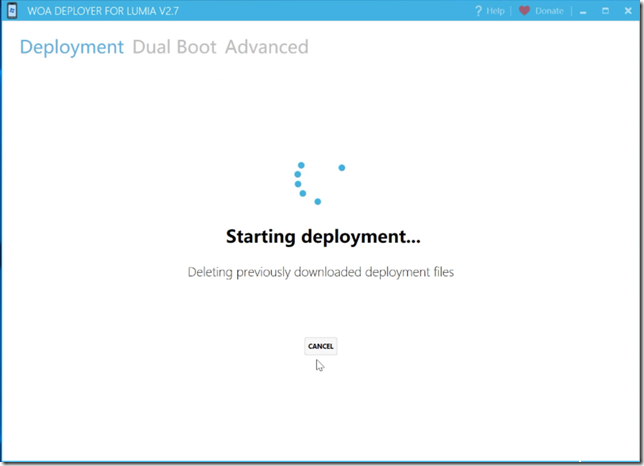Click the blank white area below Cancel button

click(x=321, y=410)
